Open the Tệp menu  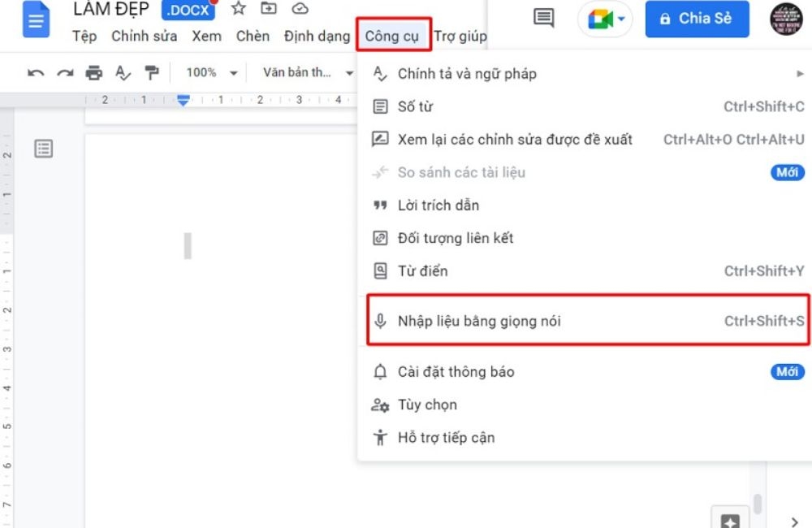pyautogui.click(x=84, y=36)
